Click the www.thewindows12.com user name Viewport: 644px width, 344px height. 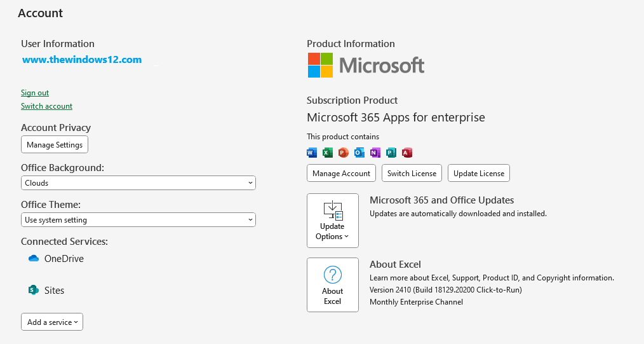pos(82,60)
